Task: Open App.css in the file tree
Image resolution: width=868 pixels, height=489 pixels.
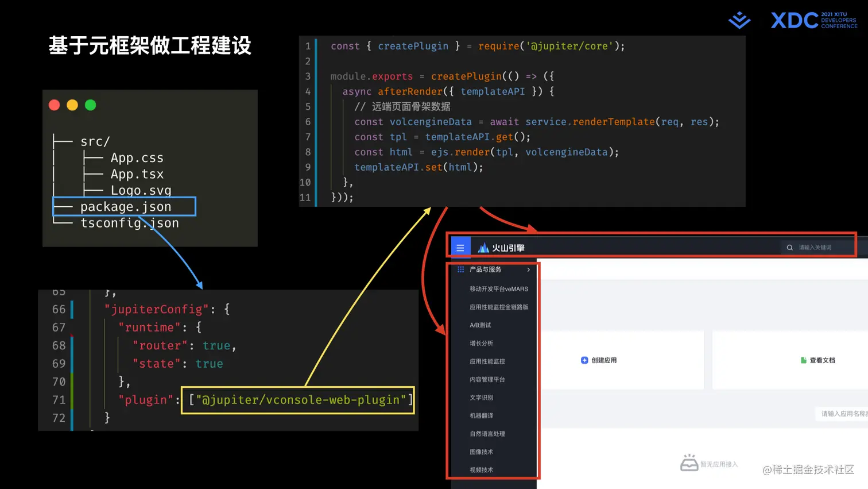Action: tap(137, 158)
